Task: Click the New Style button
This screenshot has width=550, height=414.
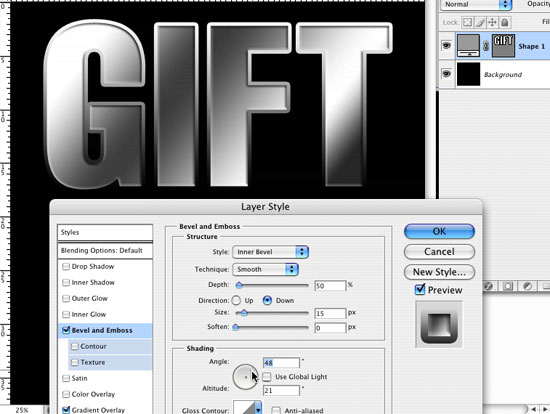Action: [439, 272]
